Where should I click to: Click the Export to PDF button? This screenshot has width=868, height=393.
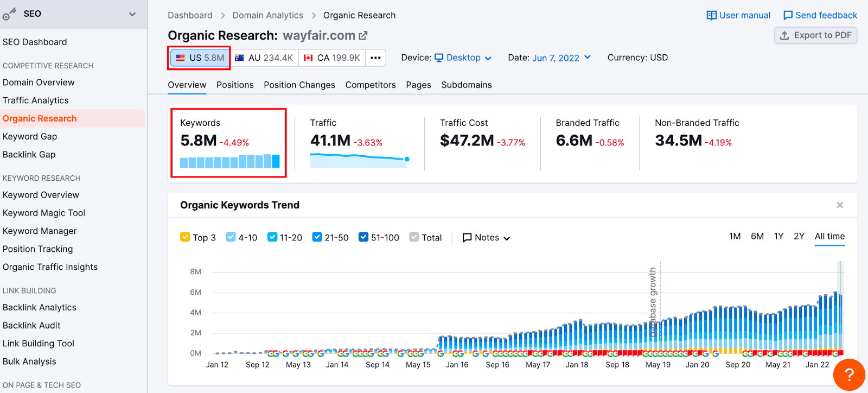click(x=815, y=35)
